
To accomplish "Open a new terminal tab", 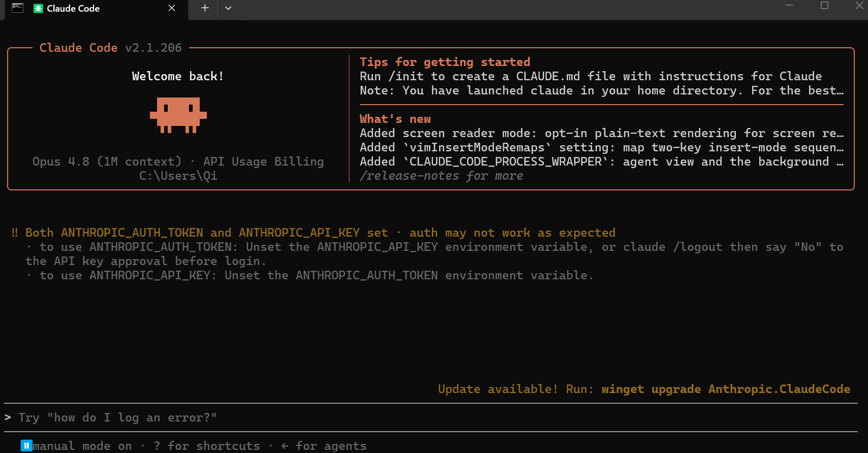I will point(205,8).
